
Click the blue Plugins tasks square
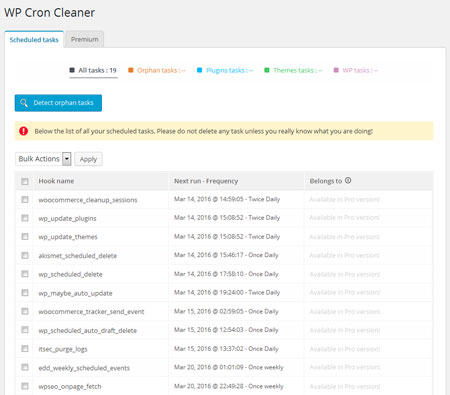click(x=199, y=70)
